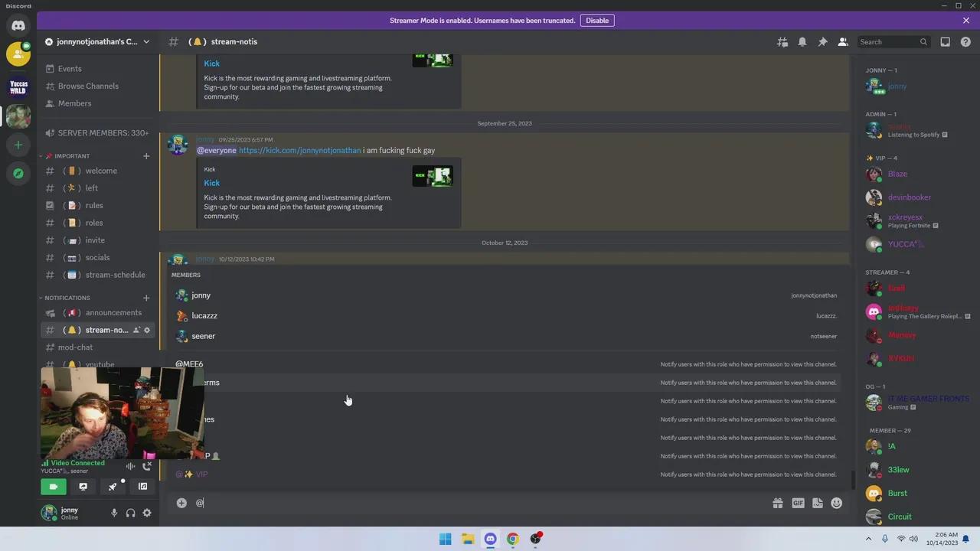Screen dimensions: 980x551
Task: Create channel in IMPORTANT category
Action: coord(146,156)
